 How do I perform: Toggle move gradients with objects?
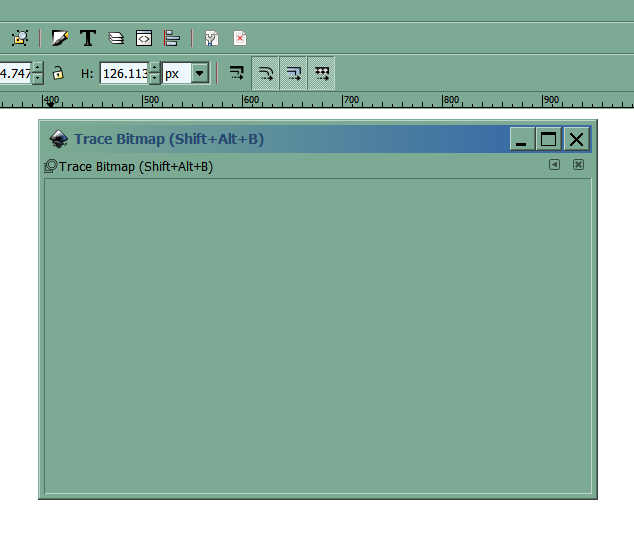[293, 73]
